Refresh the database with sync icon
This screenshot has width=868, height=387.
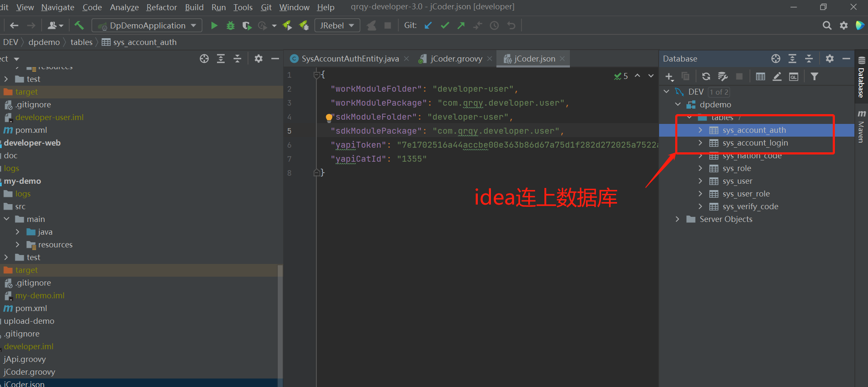(x=706, y=76)
